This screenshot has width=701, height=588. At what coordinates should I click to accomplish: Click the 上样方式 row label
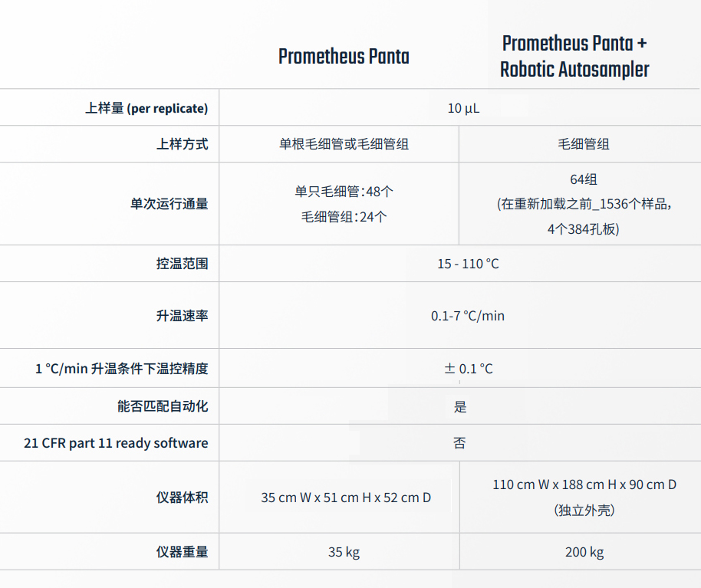point(182,144)
